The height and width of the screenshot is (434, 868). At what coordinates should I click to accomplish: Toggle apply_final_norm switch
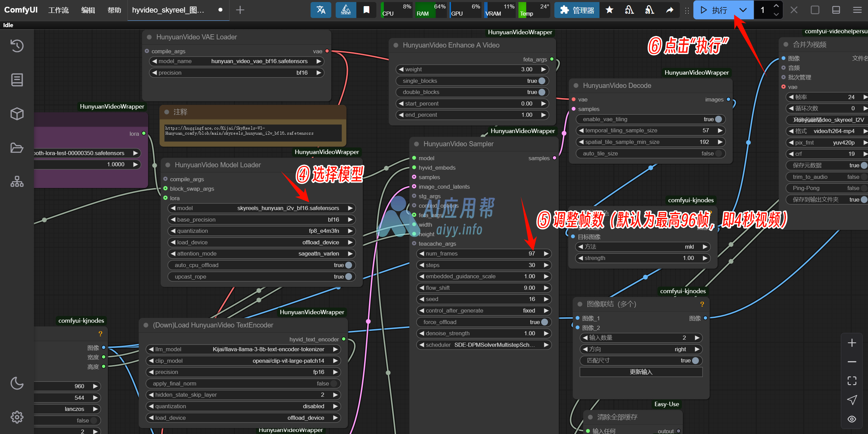[334, 383]
